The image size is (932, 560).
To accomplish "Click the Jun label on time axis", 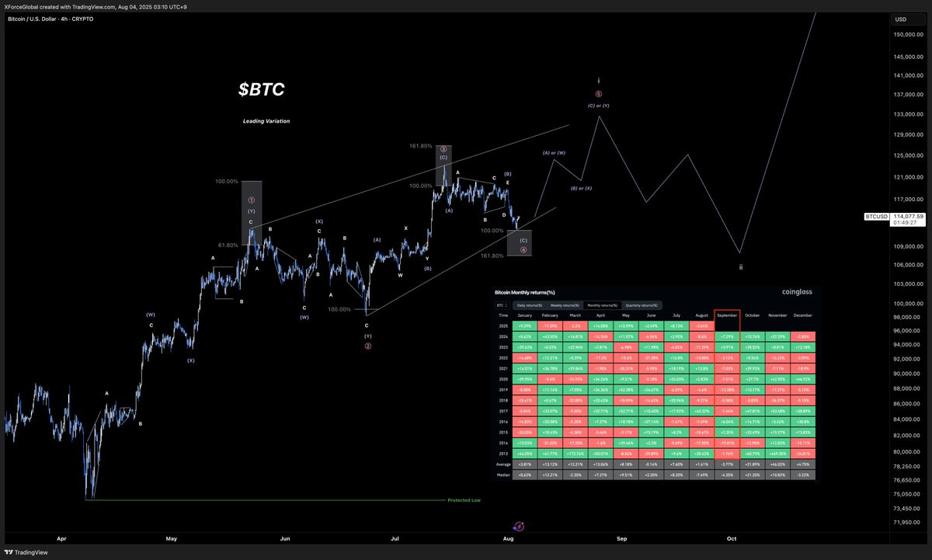I will [x=286, y=537].
